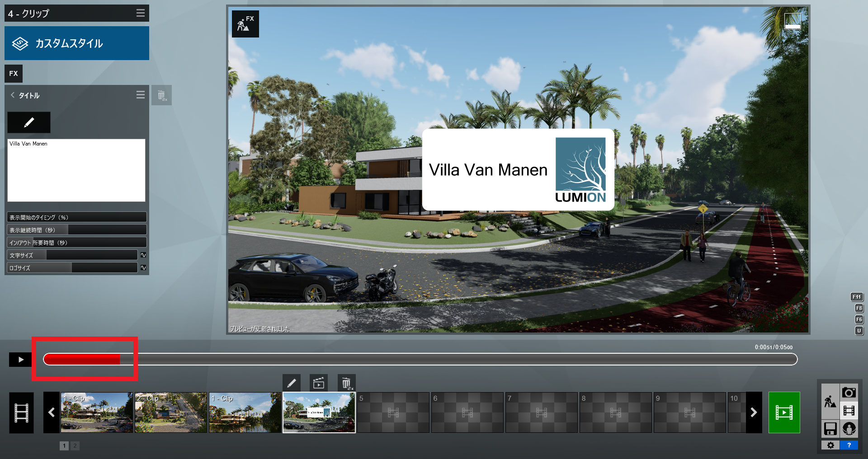Click empty clip slot 8

tap(616, 412)
